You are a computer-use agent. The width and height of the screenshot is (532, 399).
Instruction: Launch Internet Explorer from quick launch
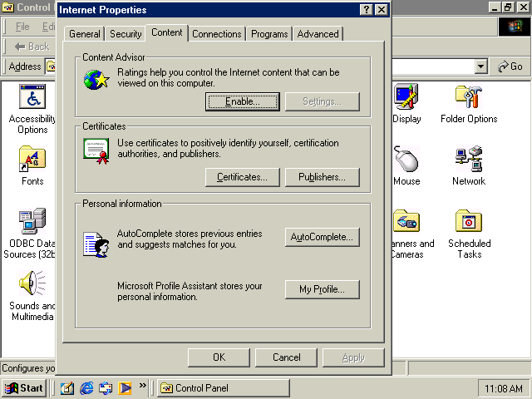coord(86,388)
